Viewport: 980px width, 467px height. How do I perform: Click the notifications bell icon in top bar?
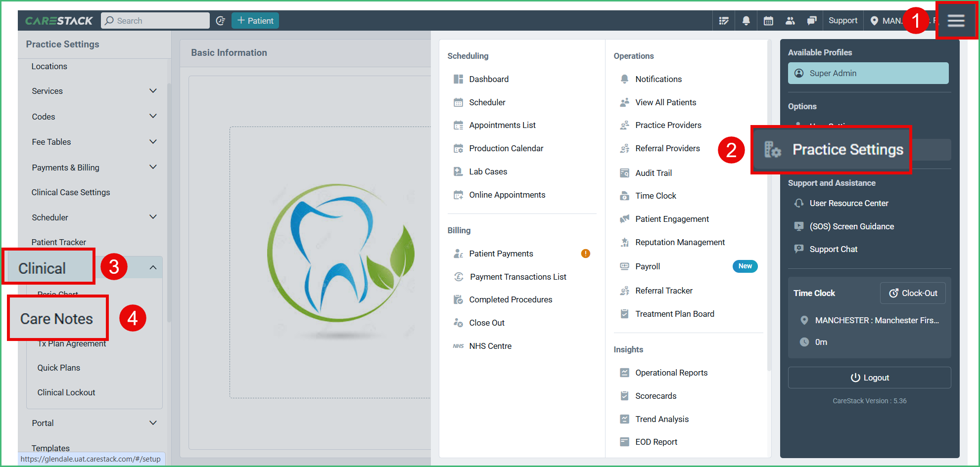click(746, 21)
